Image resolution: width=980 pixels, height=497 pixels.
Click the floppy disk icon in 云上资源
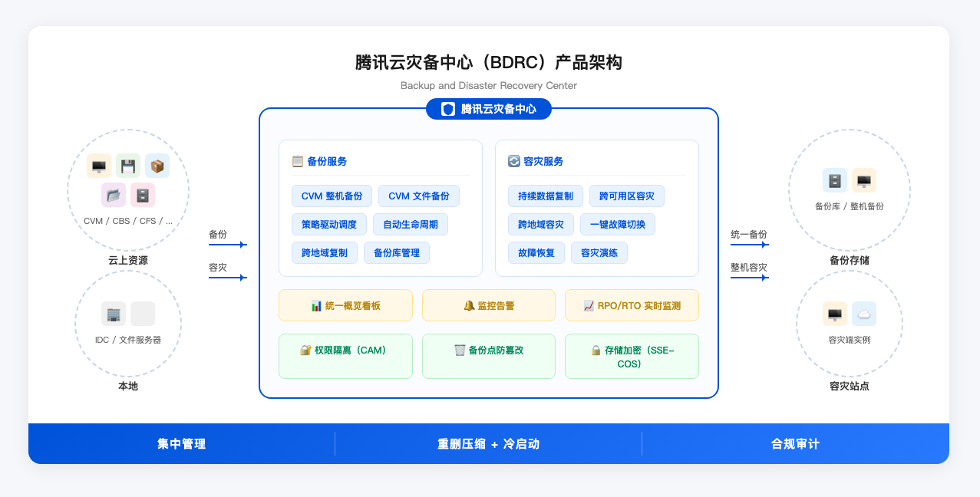pos(128,166)
